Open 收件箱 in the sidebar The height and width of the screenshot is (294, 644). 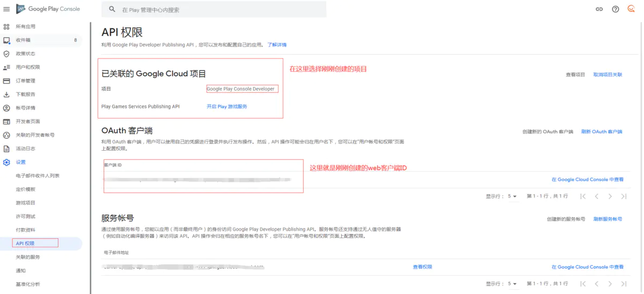23,40
